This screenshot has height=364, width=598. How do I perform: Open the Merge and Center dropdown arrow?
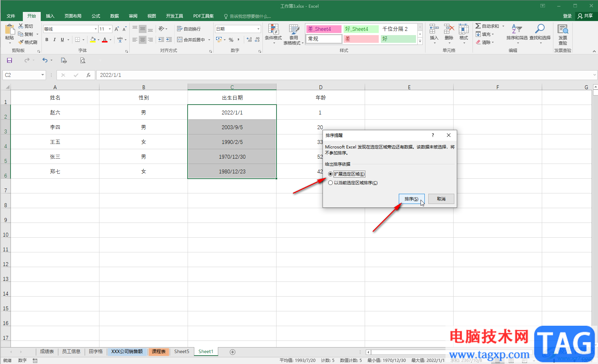pos(209,40)
